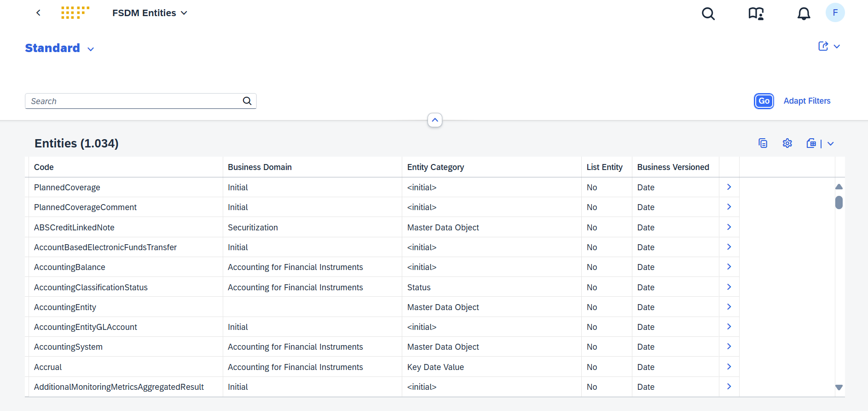Click the search magnifier in filter field
The height and width of the screenshot is (411, 868).
click(247, 101)
